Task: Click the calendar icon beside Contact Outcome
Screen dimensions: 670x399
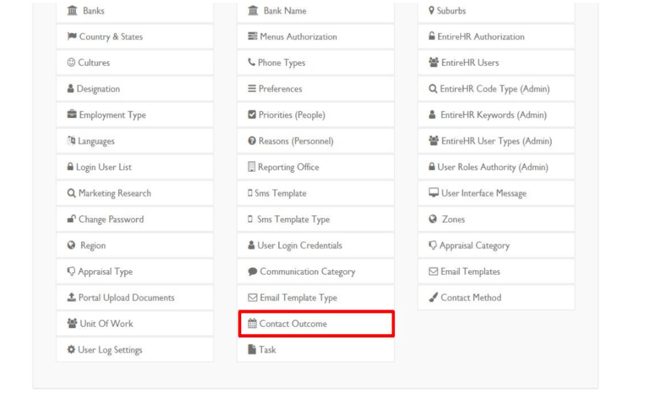Action: pyautogui.click(x=252, y=323)
